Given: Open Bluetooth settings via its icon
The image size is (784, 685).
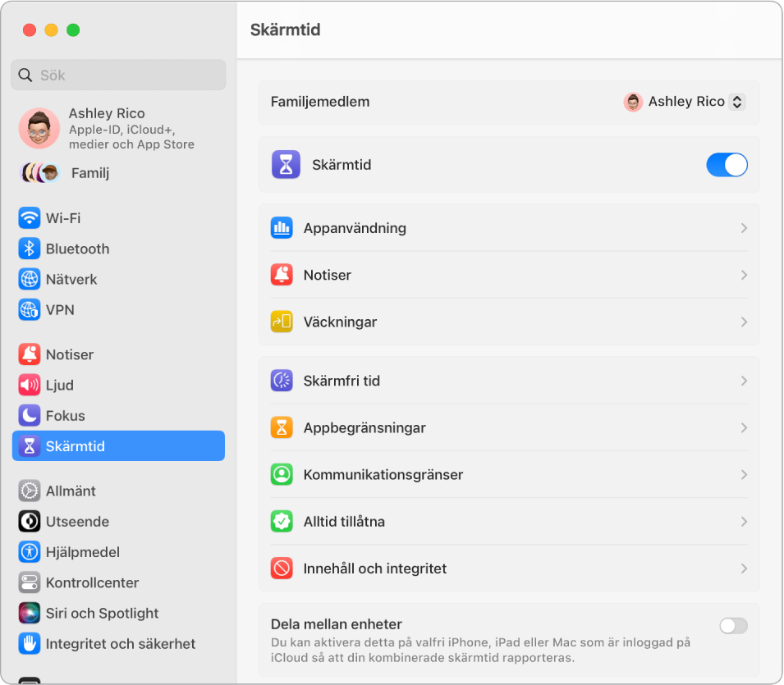Looking at the screenshot, I should 30,249.
